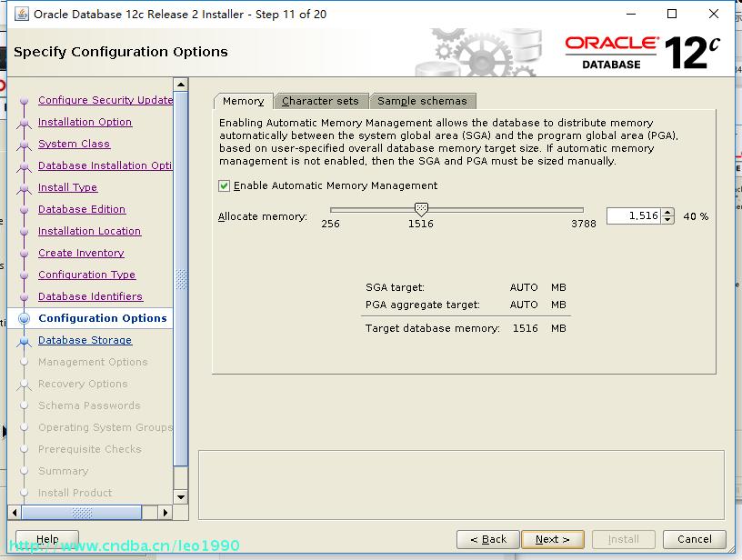Click the '40 %' memory percentage text
This screenshot has width=742, height=560.
696,216
